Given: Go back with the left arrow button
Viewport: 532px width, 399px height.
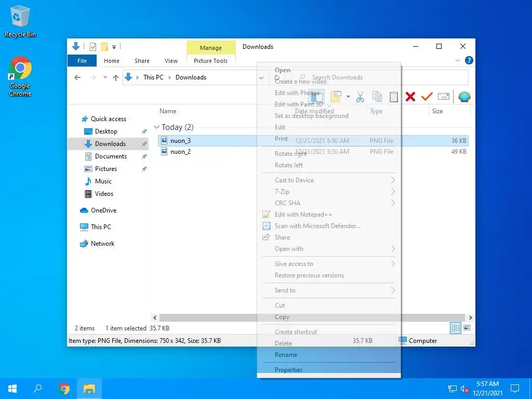Looking at the screenshot, I should [x=77, y=77].
